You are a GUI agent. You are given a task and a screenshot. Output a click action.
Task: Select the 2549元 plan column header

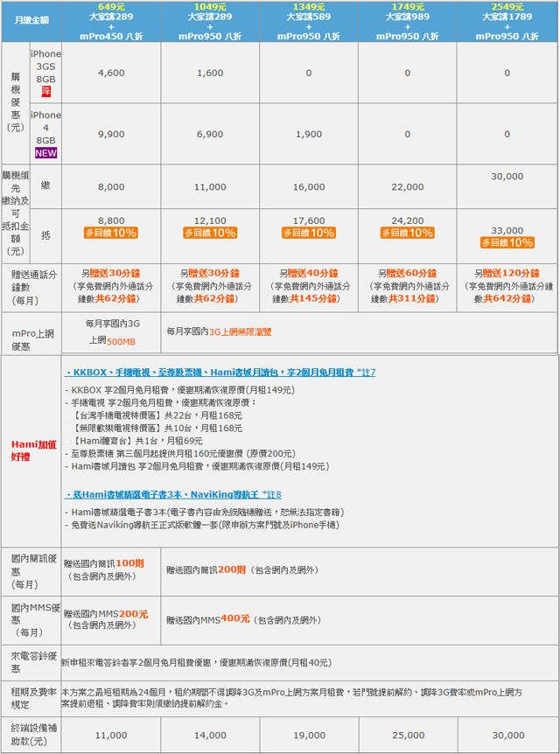507,22
